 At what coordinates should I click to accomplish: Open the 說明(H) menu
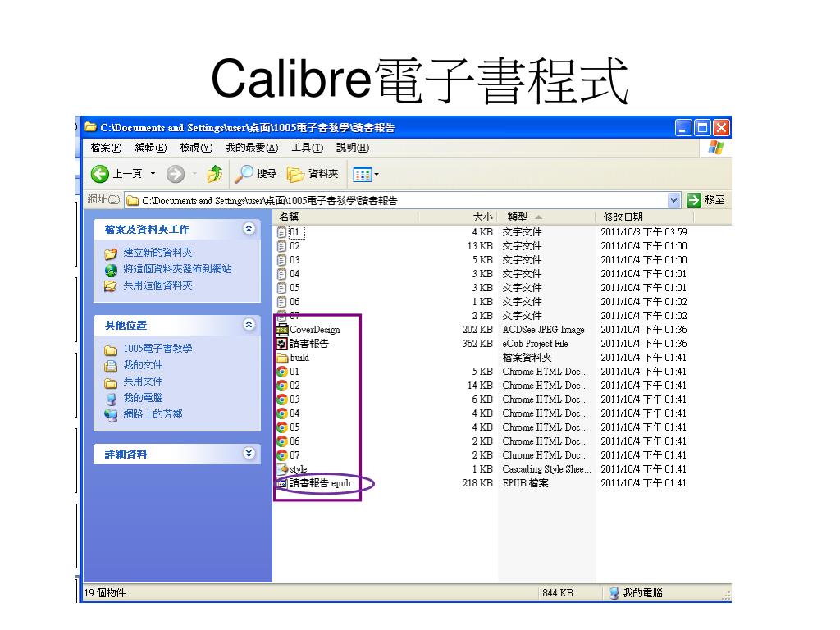tap(353, 148)
